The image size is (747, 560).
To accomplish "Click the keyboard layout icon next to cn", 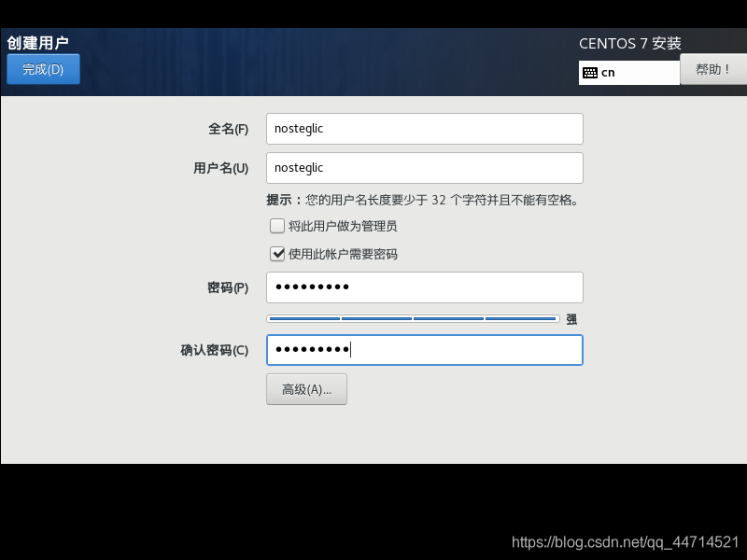I will pos(590,73).
